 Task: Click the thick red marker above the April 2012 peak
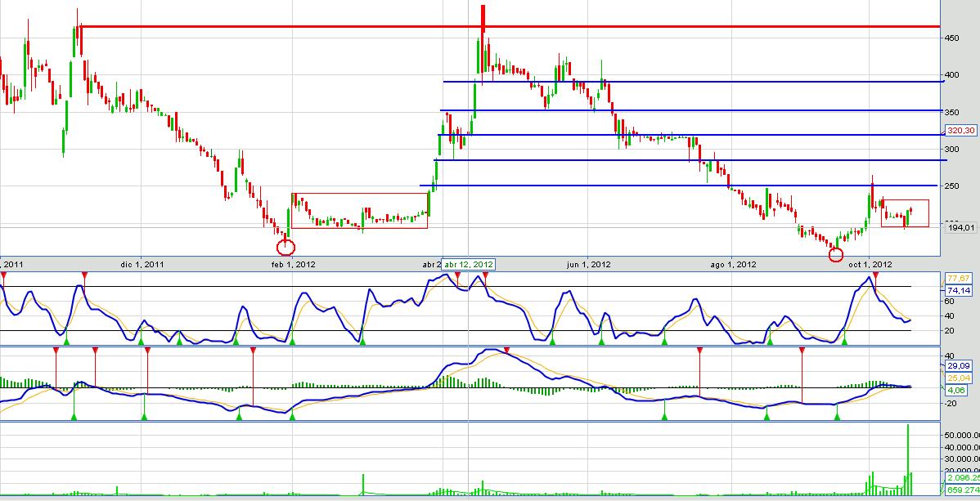(x=483, y=16)
